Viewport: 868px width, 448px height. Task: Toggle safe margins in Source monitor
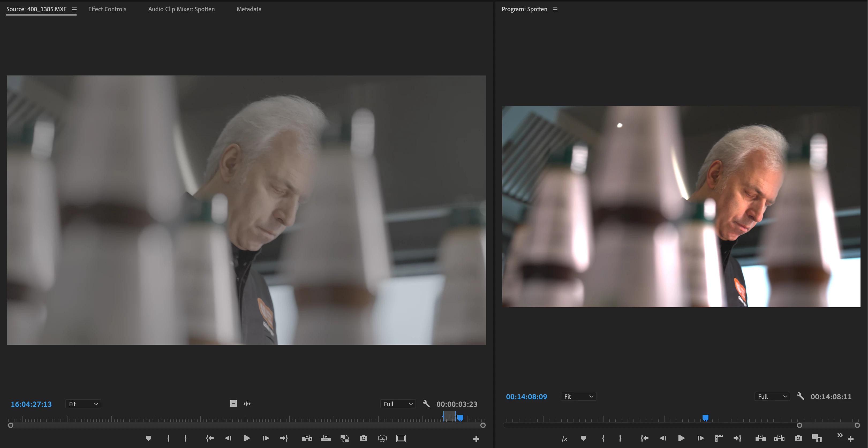tap(401, 438)
